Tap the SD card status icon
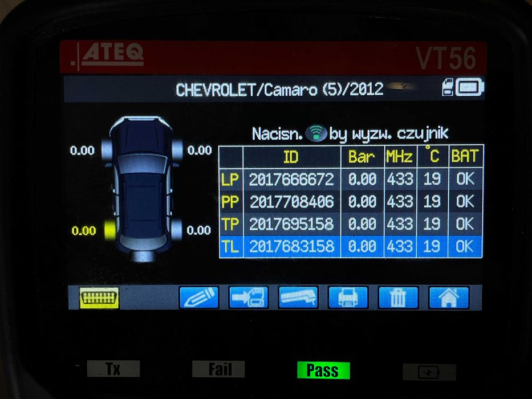 [448, 87]
